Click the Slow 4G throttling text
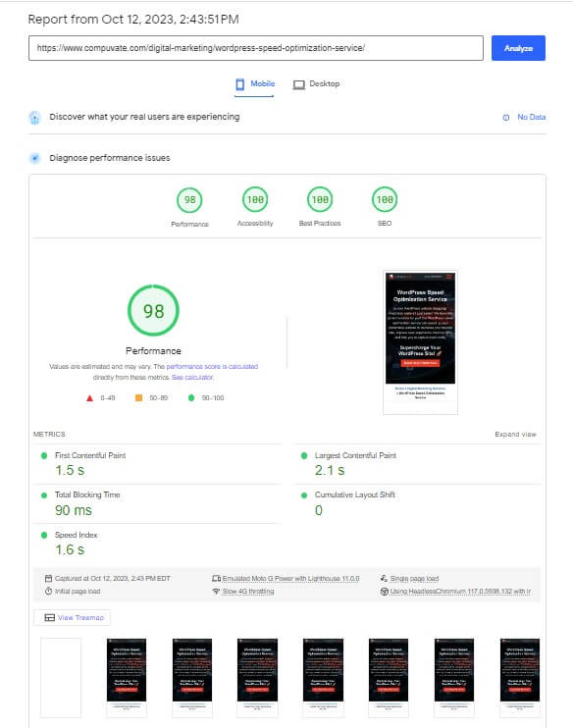Viewport: 573px width, 728px height. pyautogui.click(x=248, y=591)
